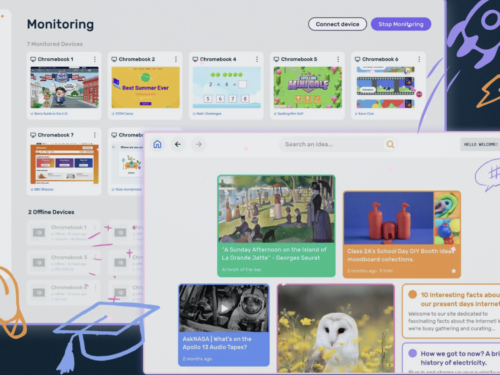Click the back arrow in the idea browser

pos(178,144)
